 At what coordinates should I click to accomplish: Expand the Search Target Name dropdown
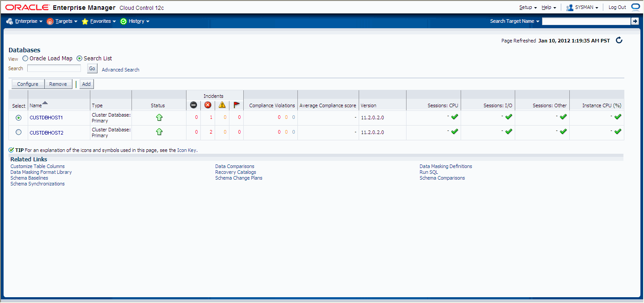[515, 21]
